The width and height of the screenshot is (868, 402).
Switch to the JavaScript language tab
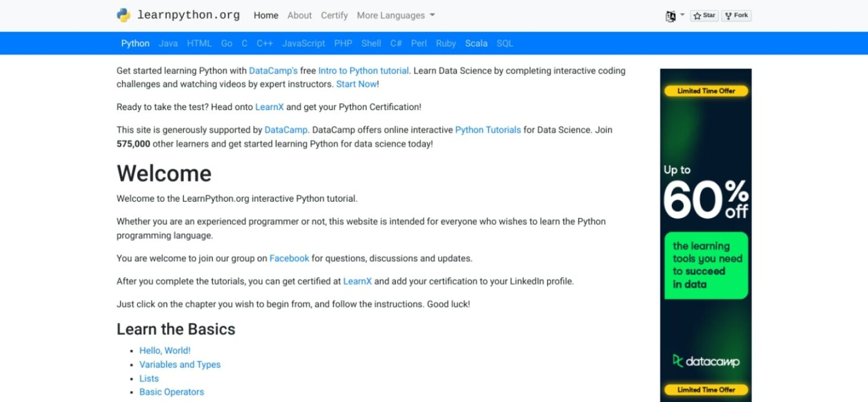click(x=303, y=43)
